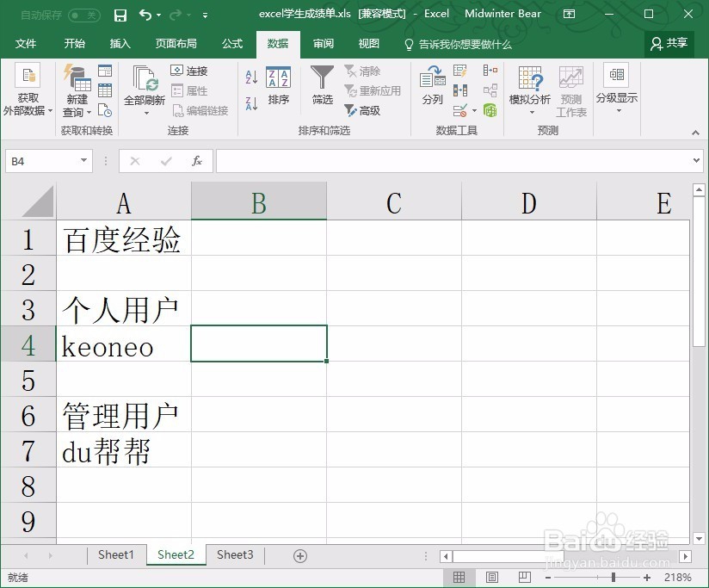Image resolution: width=709 pixels, height=588 pixels.
Task: Click 全部刷新 refresh all icon
Action: tap(145, 78)
